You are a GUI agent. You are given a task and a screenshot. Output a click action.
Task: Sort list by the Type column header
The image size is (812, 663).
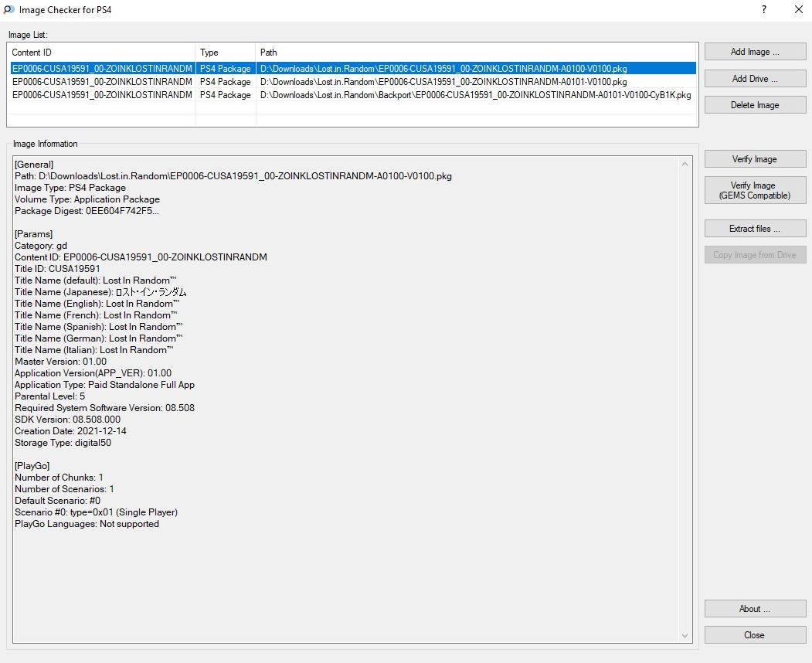[226, 53]
